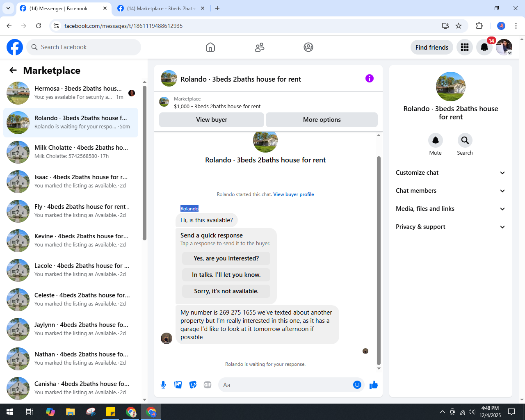The image size is (525, 420).
Task: Go to Home feed icon
Action: 210,47
